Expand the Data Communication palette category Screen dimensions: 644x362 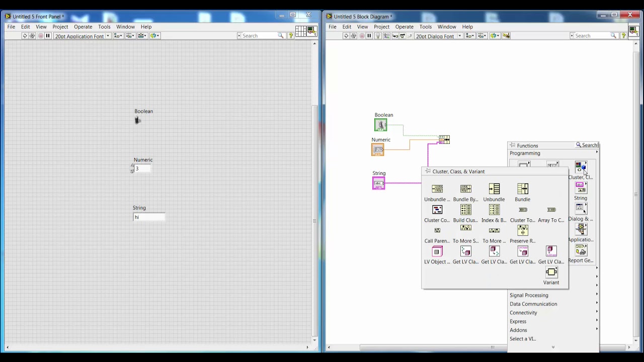pyautogui.click(x=553, y=304)
